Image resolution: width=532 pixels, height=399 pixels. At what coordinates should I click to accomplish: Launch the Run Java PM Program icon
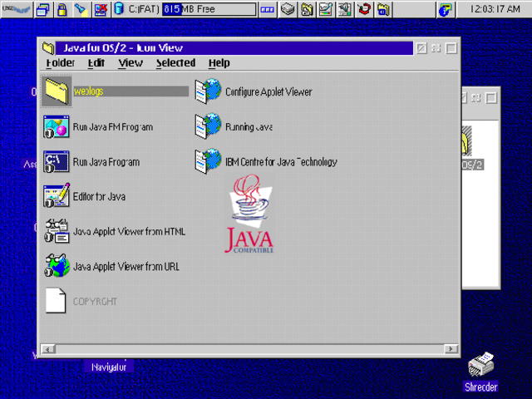coord(57,126)
